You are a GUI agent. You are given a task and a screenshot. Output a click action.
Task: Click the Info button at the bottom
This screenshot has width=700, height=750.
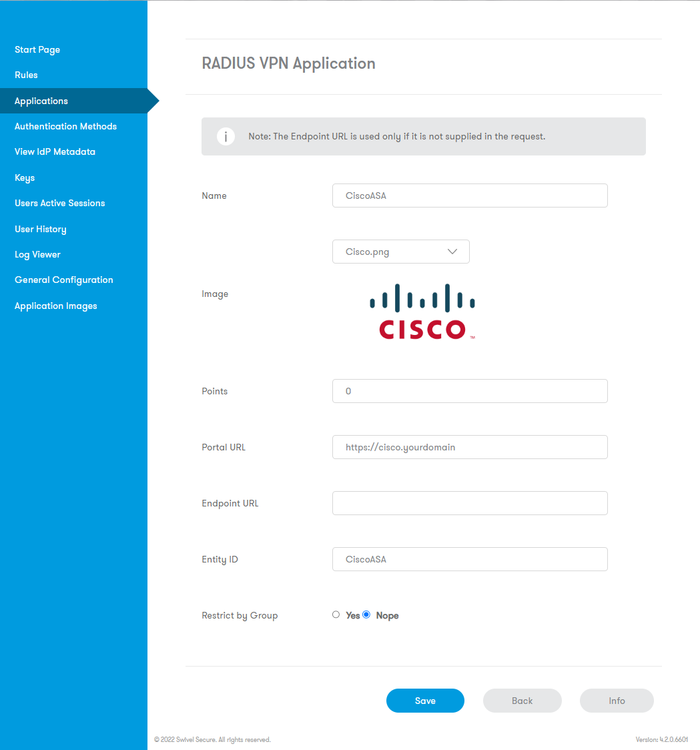(616, 701)
